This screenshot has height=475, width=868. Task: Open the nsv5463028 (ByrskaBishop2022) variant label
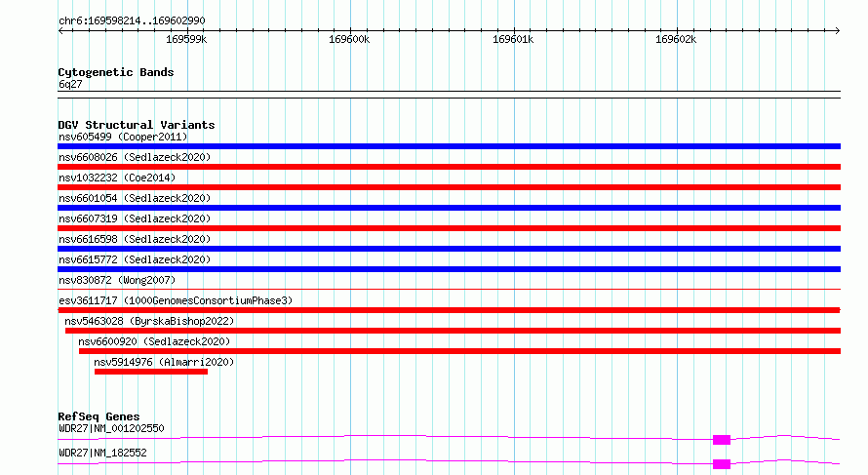pyautogui.click(x=149, y=321)
